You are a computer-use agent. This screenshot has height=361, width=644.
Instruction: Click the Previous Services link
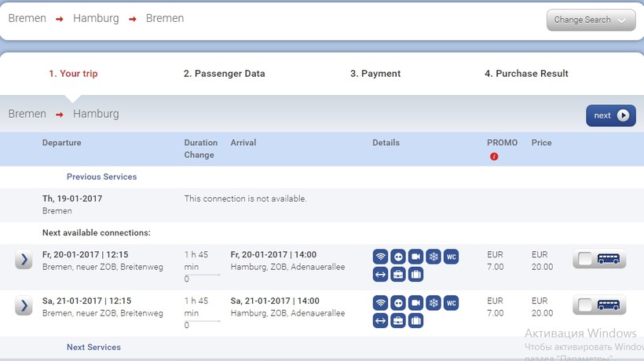(x=101, y=177)
